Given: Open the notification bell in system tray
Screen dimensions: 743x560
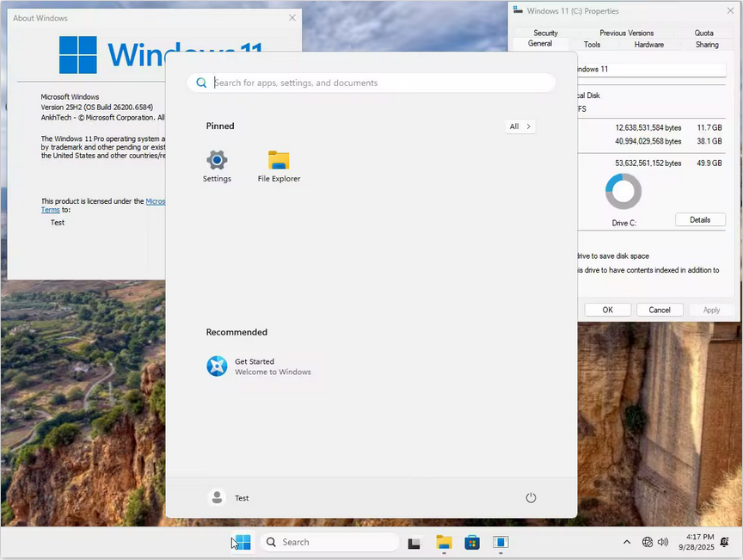Looking at the screenshot, I should point(725,542).
